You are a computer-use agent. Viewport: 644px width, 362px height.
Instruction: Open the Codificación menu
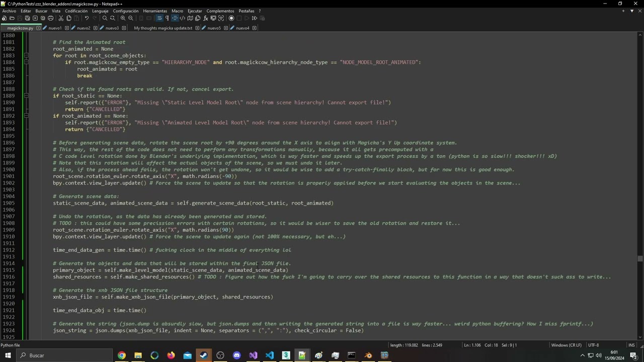click(76, 11)
